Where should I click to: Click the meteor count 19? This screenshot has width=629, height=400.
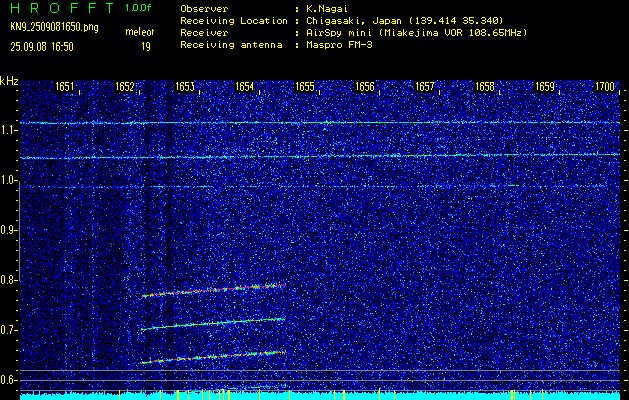tap(146, 47)
